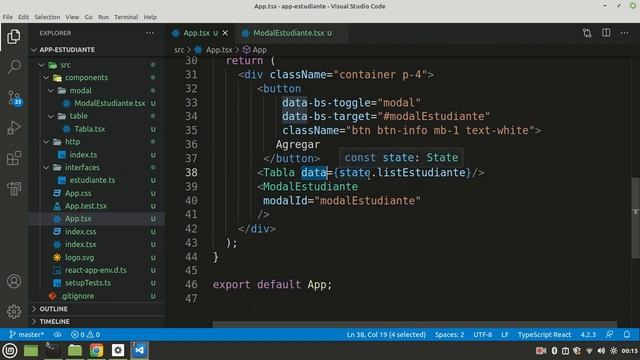
Task: Open setupTests.ts in the explorer
Action: 88,282
